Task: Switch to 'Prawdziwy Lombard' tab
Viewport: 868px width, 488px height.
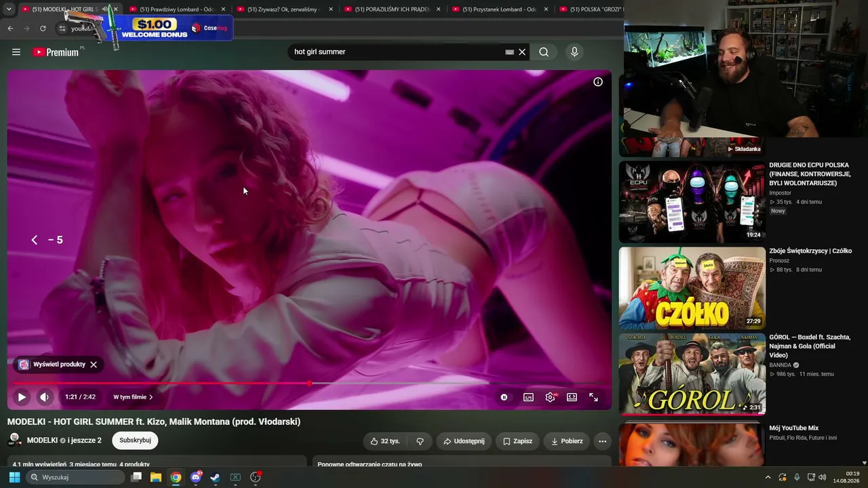Action: [x=176, y=9]
